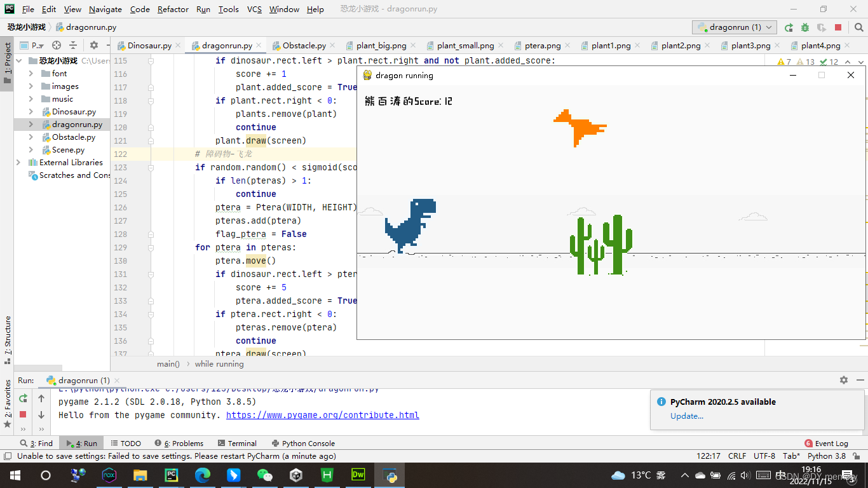Expand the images folder in project tree
Viewport: 868px width, 488px height.
point(31,86)
